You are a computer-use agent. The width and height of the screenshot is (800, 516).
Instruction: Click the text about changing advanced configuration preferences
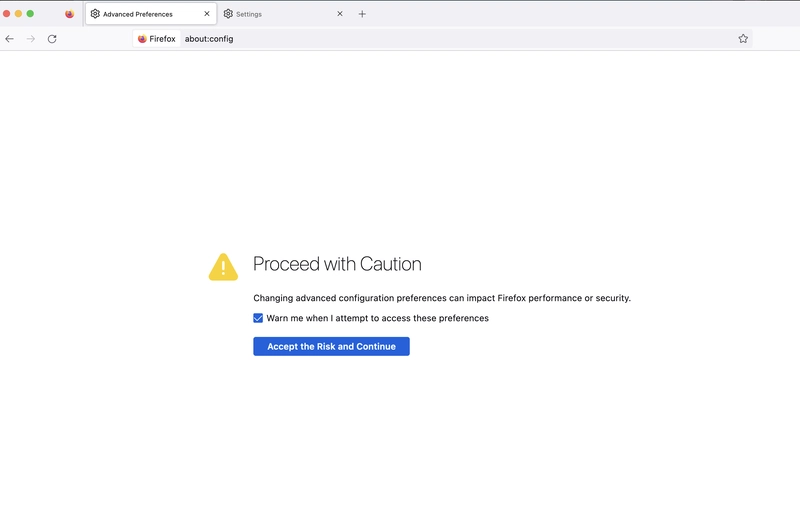click(x=442, y=298)
